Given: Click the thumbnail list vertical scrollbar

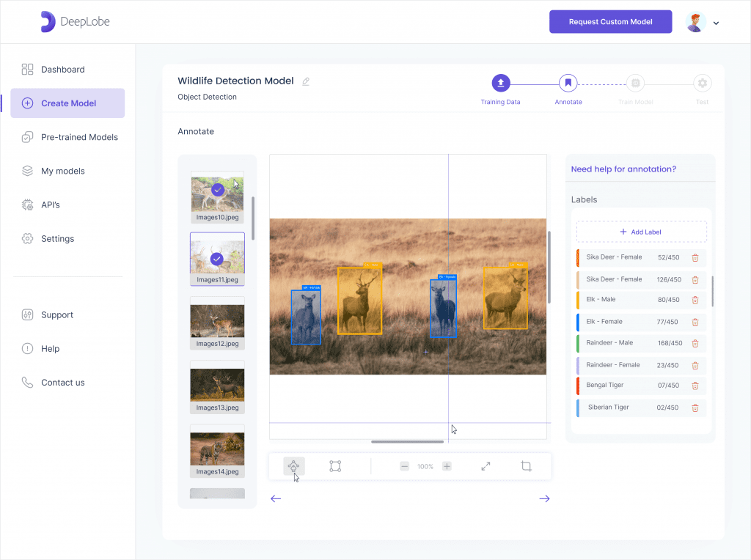Looking at the screenshot, I should (253, 218).
